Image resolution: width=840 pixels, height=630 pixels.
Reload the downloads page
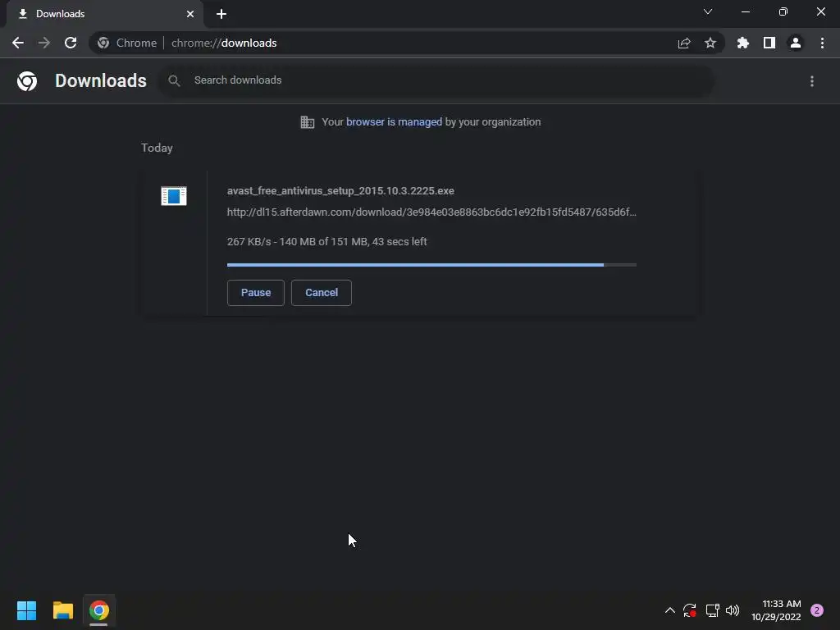pyautogui.click(x=71, y=43)
